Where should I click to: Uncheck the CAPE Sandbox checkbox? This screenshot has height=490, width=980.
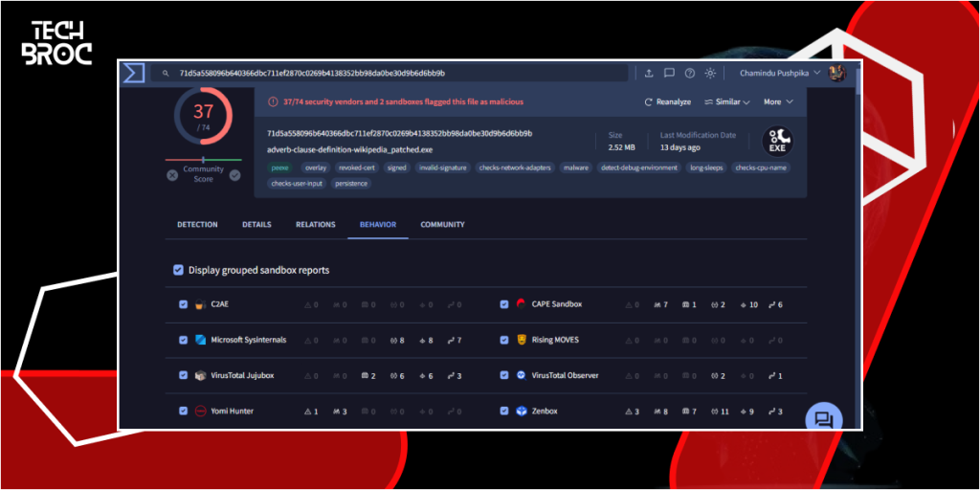pyautogui.click(x=504, y=304)
